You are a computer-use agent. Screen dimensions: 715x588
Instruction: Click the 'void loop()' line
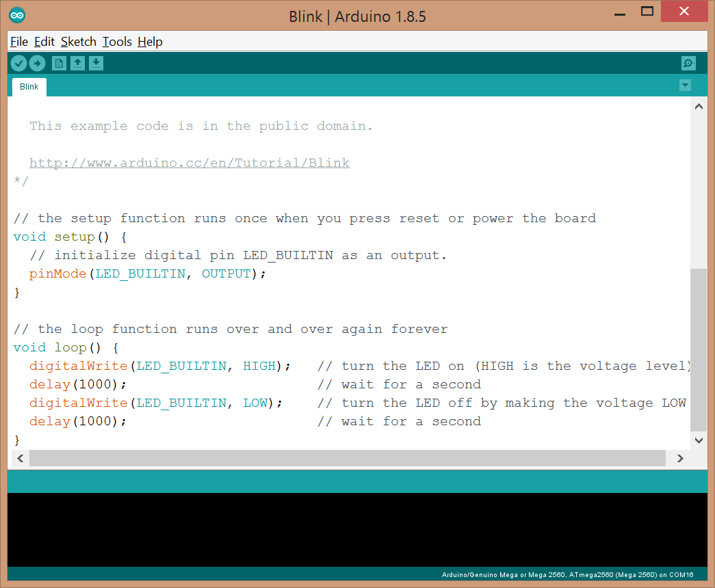(x=66, y=348)
